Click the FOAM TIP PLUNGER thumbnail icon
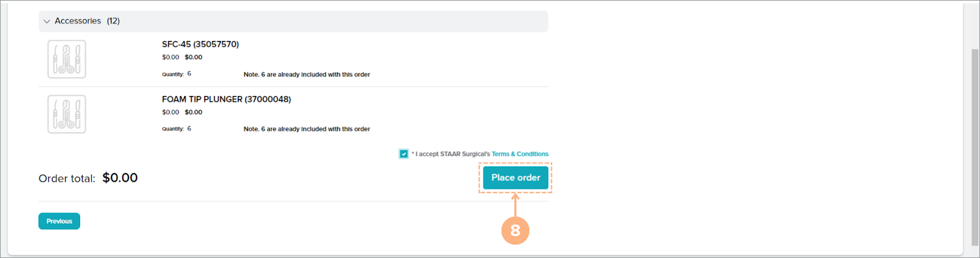Image resolution: width=980 pixels, height=258 pixels. [67, 114]
